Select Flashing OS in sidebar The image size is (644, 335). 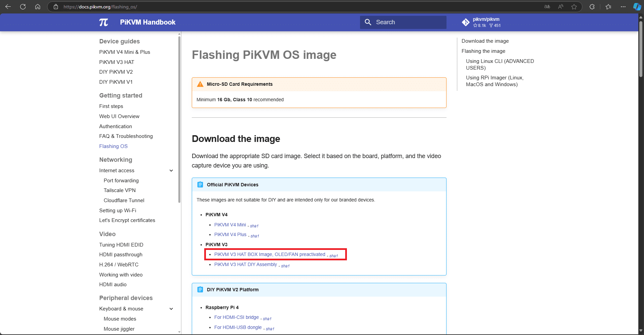113,146
